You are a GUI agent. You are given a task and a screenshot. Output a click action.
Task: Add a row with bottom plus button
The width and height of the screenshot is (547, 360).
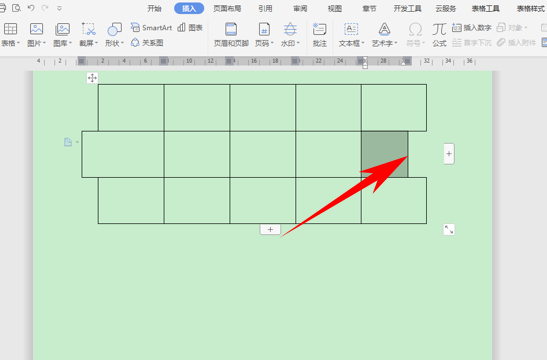coord(270,230)
